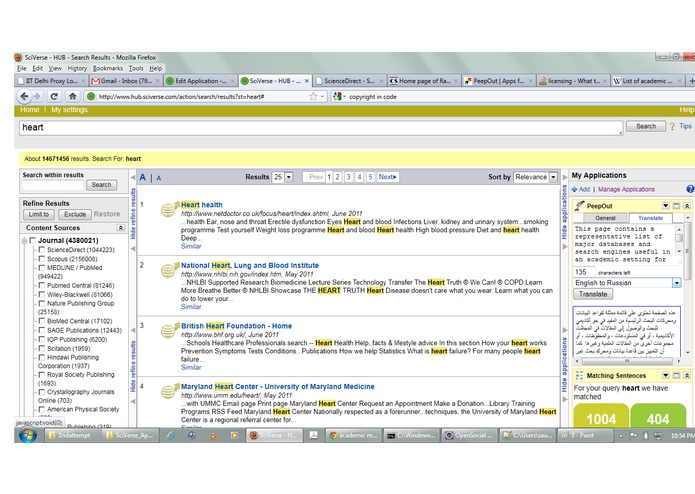Screen dimensions: 695x494
Task: Switch to the General tab in PeepOut
Action: (x=605, y=218)
